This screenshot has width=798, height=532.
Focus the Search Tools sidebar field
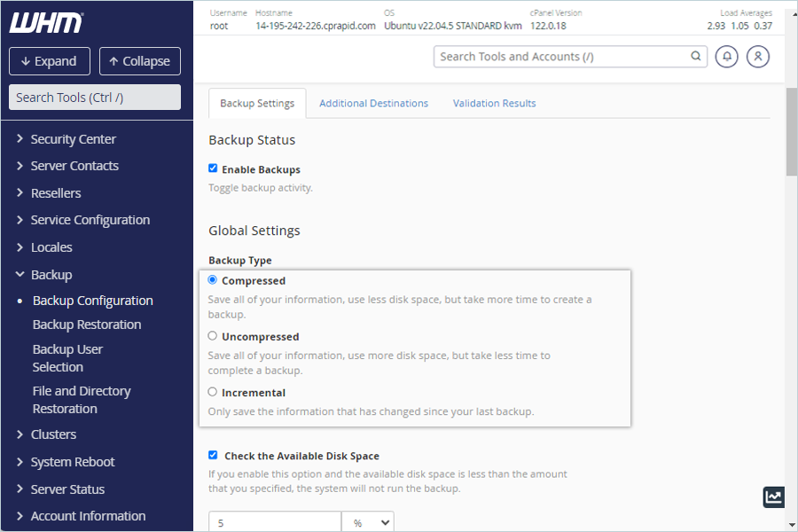95,98
